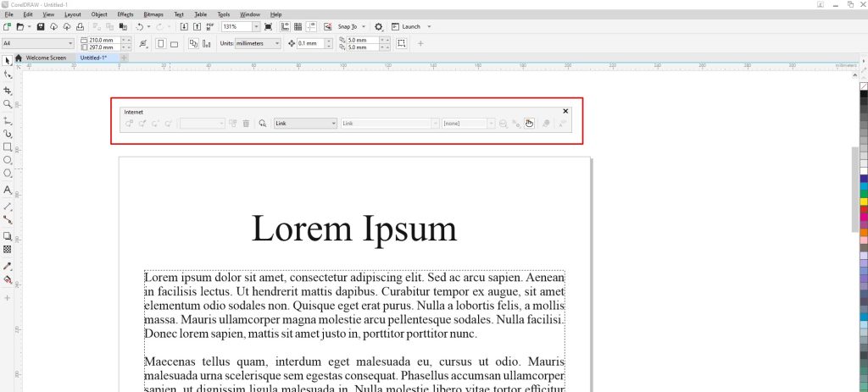The image size is (868, 392).
Task: Open the zoom level 131% dropdown
Action: coord(256,26)
